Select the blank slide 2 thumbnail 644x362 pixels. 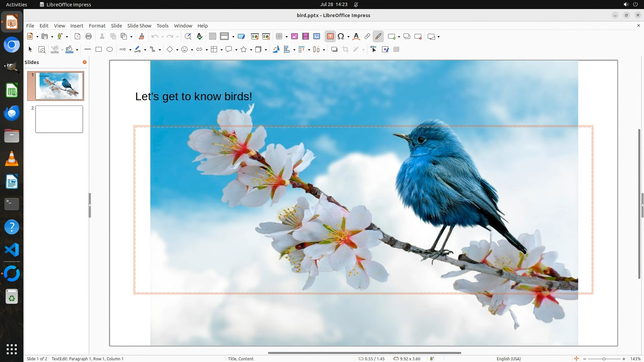pyautogui.click(x=59, y=119)
